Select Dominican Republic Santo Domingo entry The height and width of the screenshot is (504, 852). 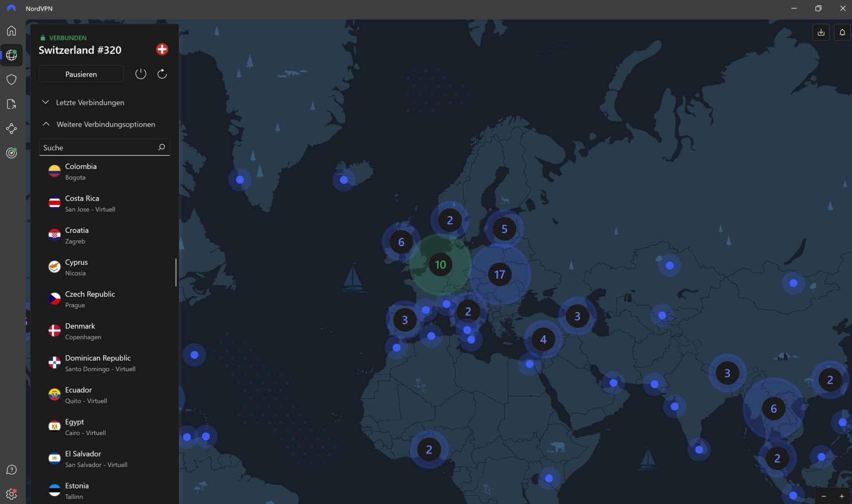[104, 363]
